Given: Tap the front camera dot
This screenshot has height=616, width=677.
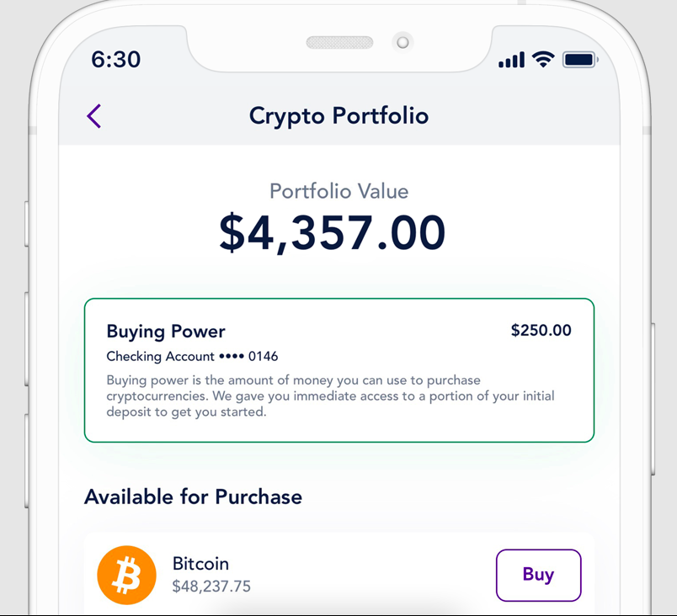Looking at the screenshot, I should [402, 42].
